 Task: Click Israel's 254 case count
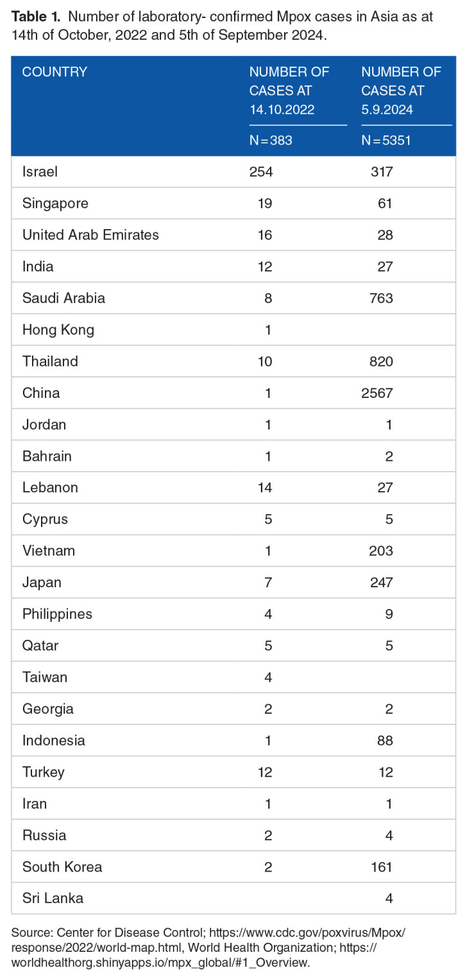[x=261, y=172]
